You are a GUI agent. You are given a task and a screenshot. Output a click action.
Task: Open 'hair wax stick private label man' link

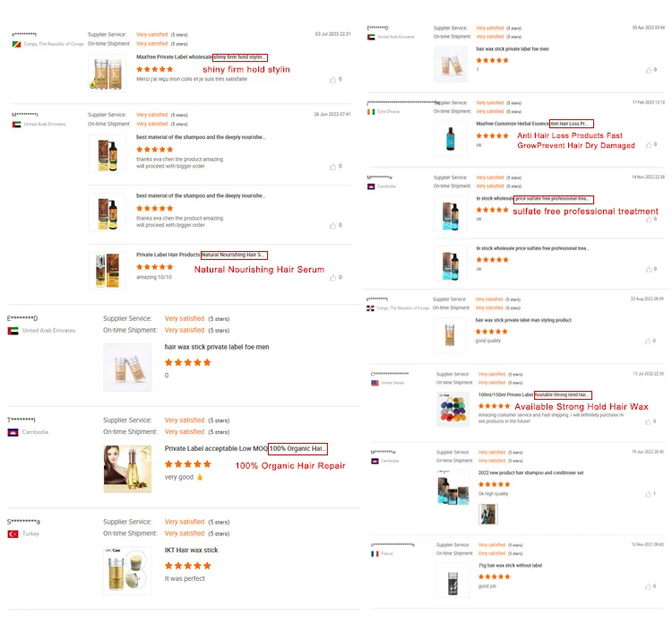pyautogui.click(x=523, y=320)
